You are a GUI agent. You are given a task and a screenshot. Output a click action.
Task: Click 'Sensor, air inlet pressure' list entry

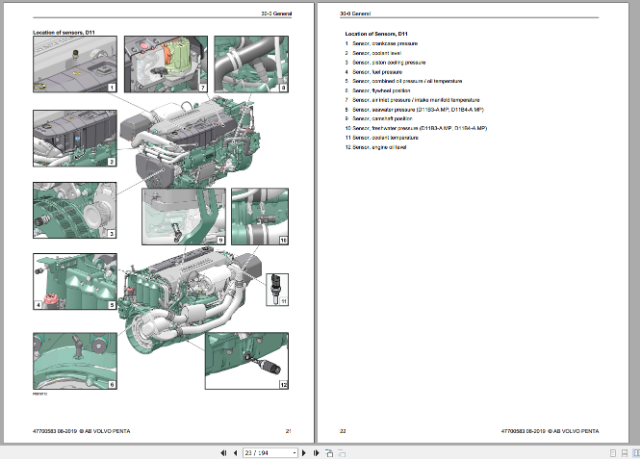coord(416,100)
